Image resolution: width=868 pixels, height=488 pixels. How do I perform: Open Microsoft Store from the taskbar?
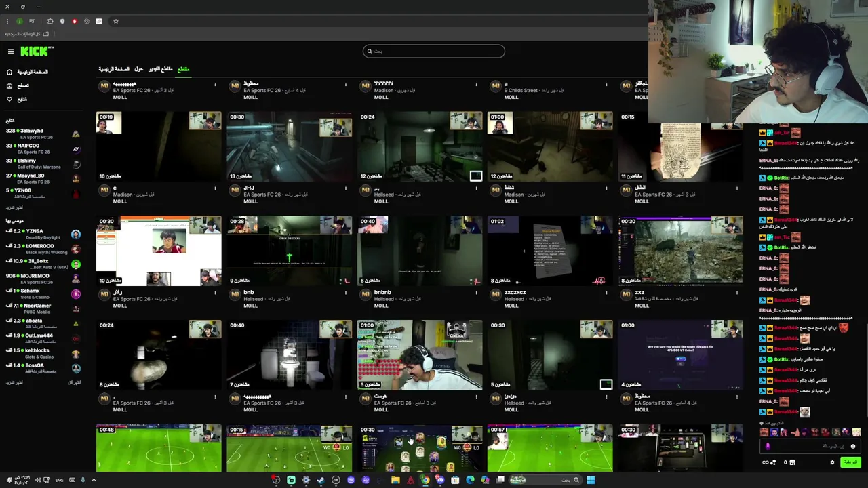pyautogui.click(x=455, y=480)
